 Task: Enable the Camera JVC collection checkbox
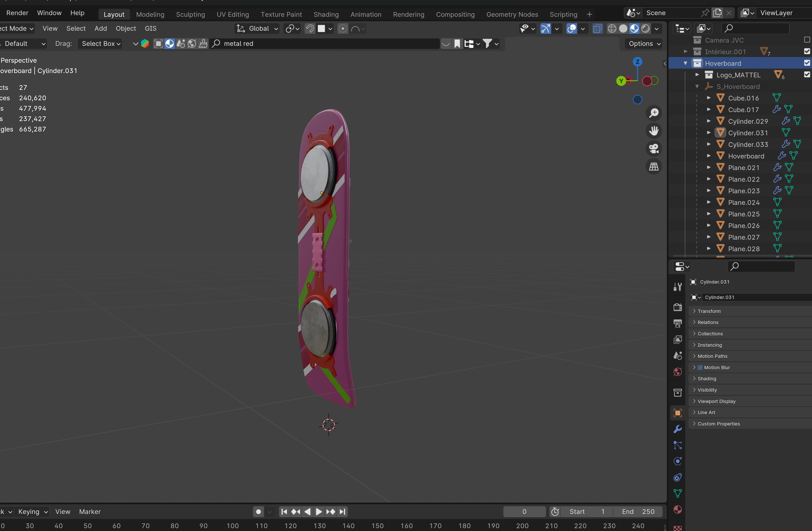coord(807,40)
